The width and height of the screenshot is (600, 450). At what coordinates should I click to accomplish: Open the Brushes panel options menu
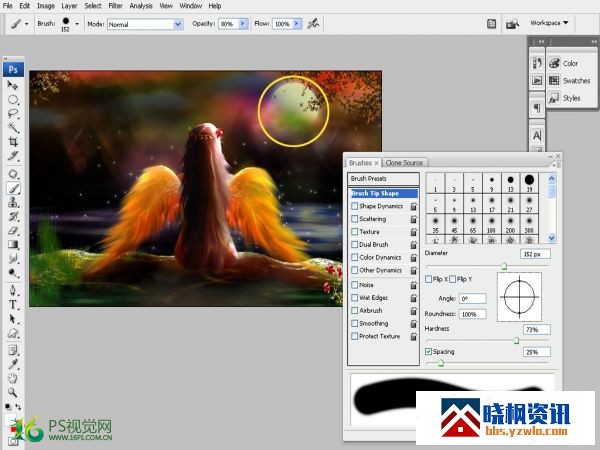tap(556, 165)
